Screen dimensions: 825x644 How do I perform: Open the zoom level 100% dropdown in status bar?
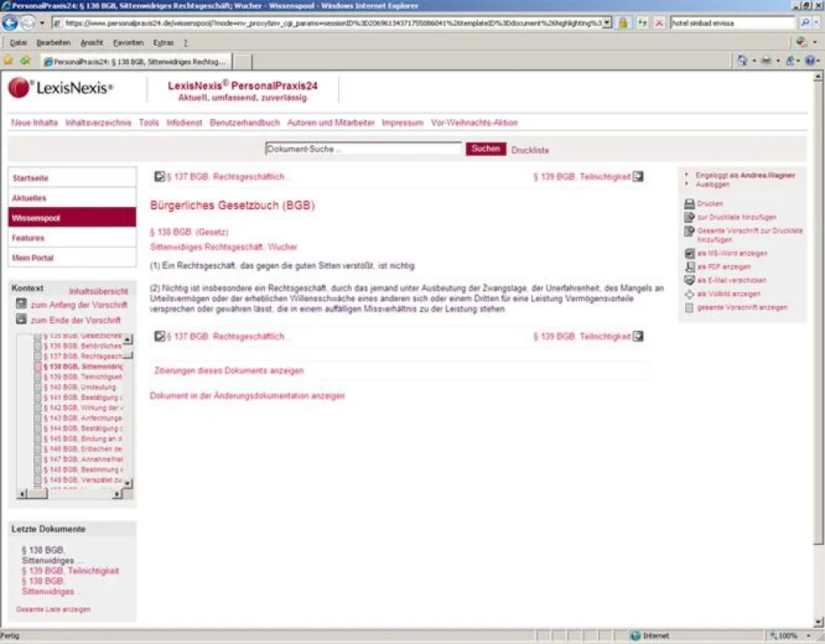click(809, 636)
